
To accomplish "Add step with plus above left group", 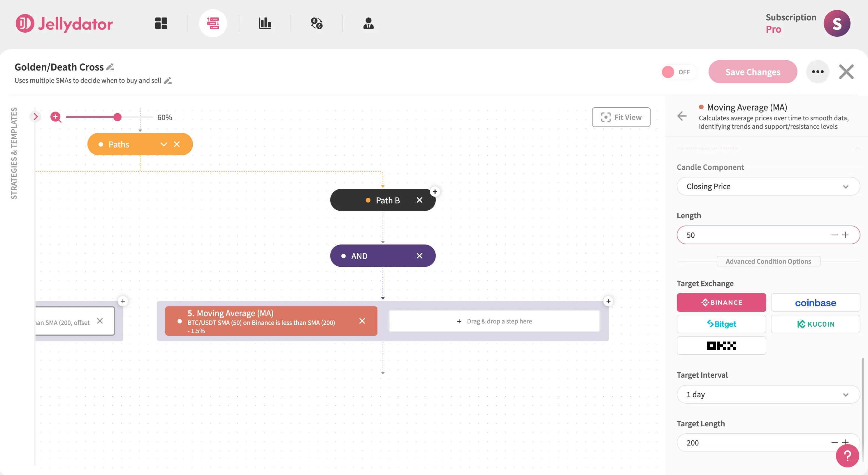I will tap(123, 301).
